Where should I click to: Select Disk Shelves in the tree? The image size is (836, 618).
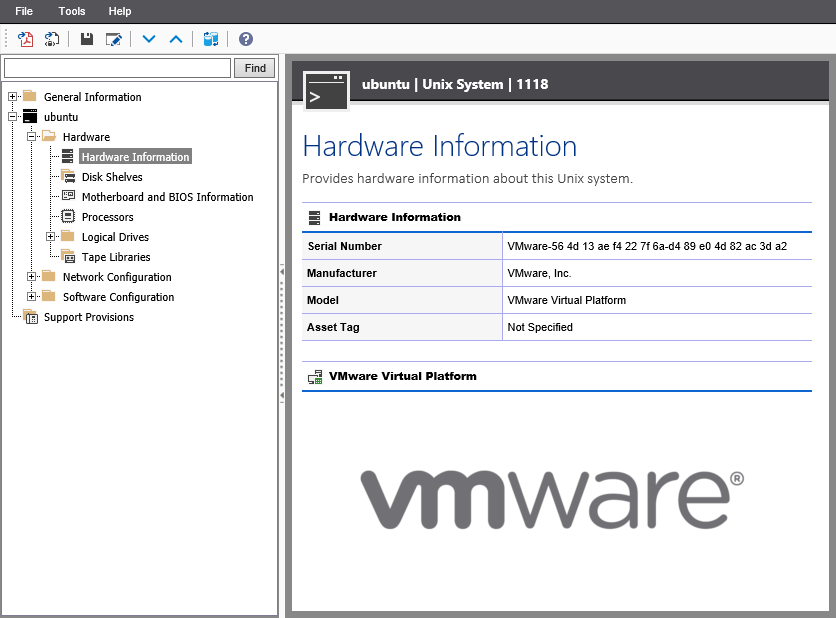(112, 177)
